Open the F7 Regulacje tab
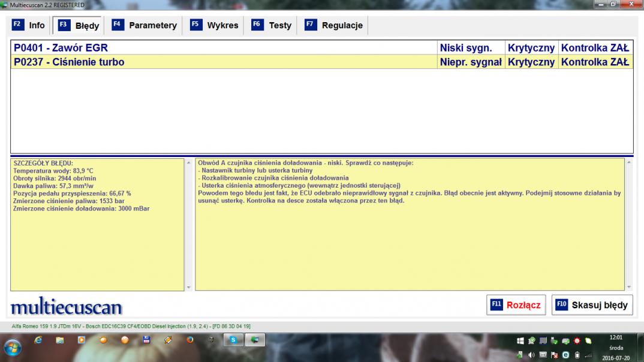644x362 pixels. [333, 25]
